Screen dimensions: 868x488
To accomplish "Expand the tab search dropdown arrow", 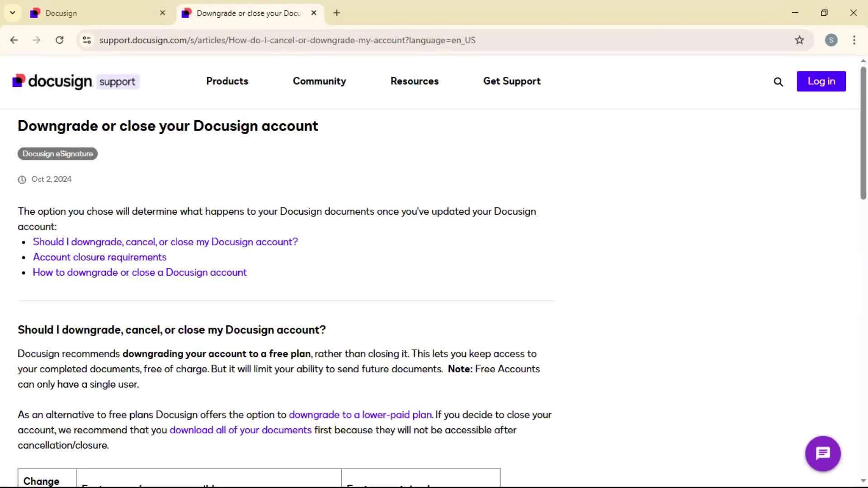I will [13, 13].
